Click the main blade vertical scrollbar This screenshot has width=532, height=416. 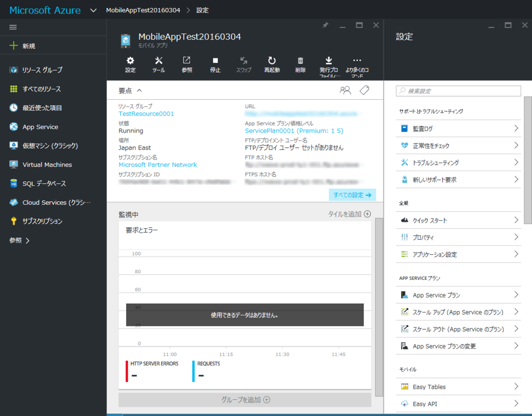[x=379, y=307]
